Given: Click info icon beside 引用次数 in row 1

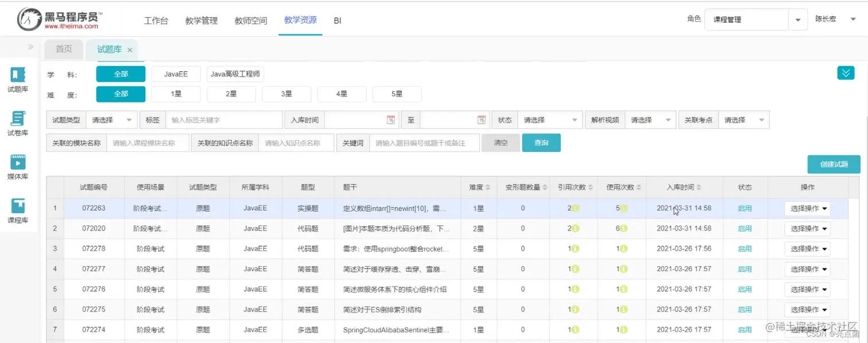Looking at the screenshot, I should [575, 208].
